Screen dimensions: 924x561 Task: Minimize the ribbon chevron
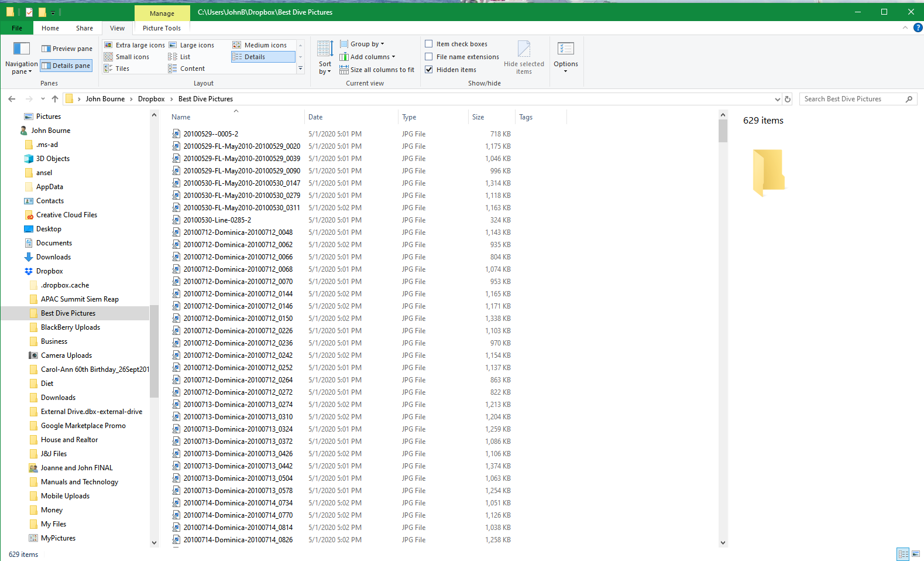(x=905, y=28)
